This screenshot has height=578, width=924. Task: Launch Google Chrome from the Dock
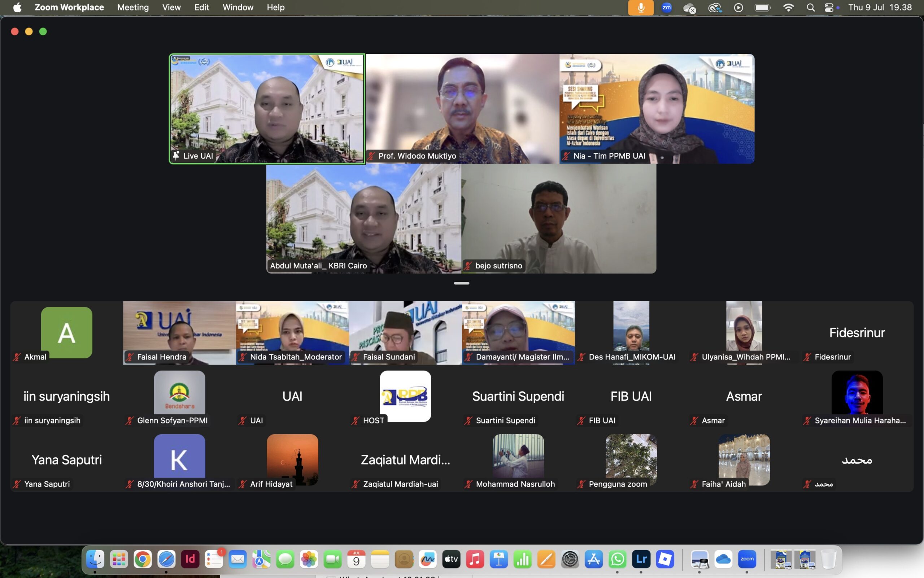pos(143,560)
